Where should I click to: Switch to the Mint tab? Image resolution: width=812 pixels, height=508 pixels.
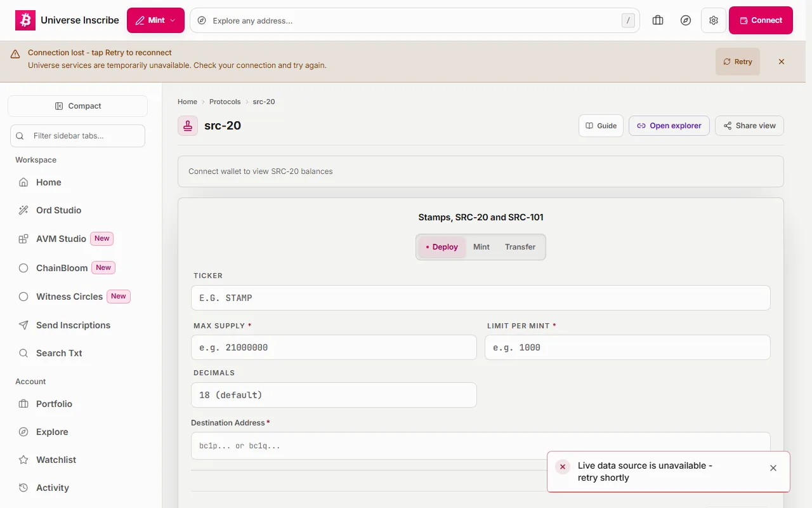pyautogui.click(x=481, y=247)
